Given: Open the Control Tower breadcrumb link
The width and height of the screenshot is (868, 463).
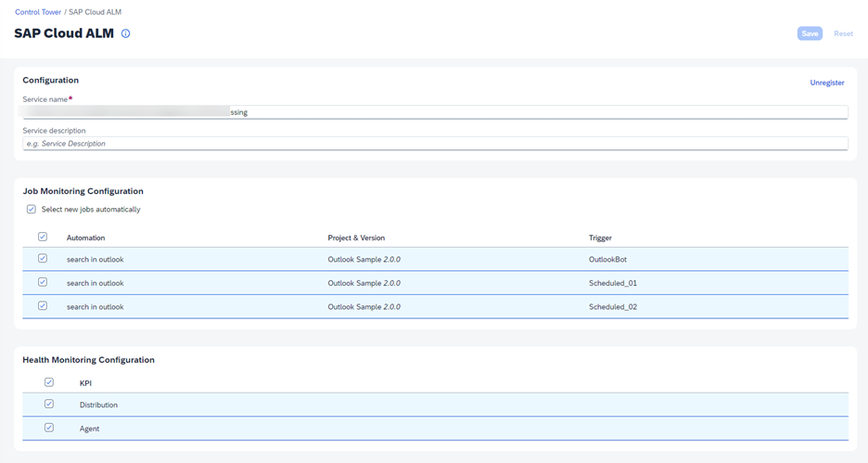Looking at the screenshot, I should pos(39,12).
